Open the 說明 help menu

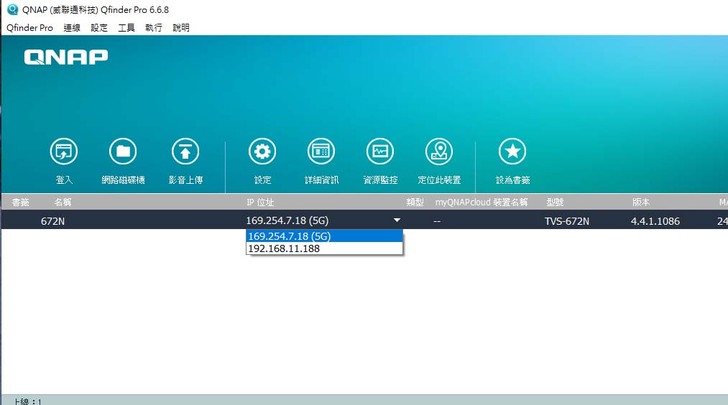pyautogui.click(x=181, y=28)
